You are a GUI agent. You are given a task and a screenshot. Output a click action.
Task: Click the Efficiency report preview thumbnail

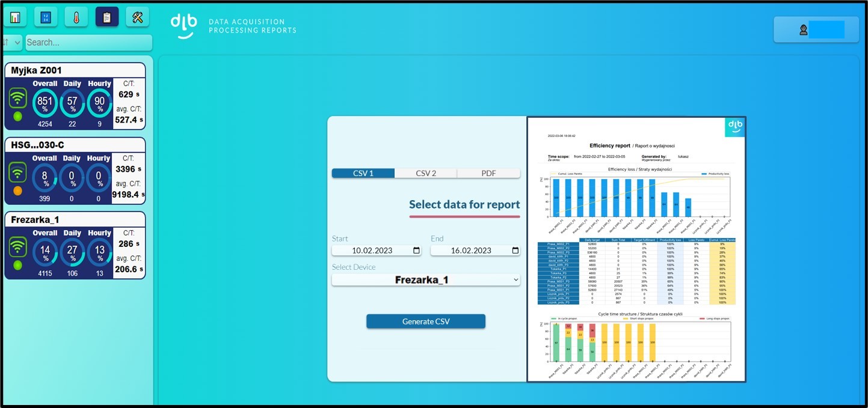636,249
